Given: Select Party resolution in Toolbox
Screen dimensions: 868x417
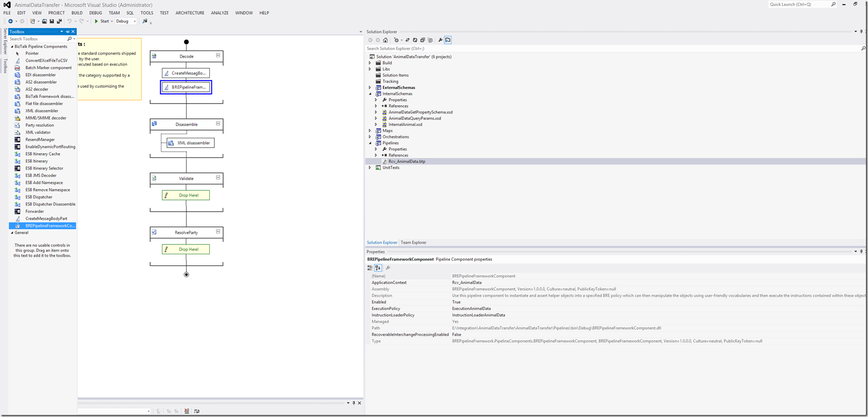Looking at the screenshot, I should pyautogui.click(x=39, y=125).
